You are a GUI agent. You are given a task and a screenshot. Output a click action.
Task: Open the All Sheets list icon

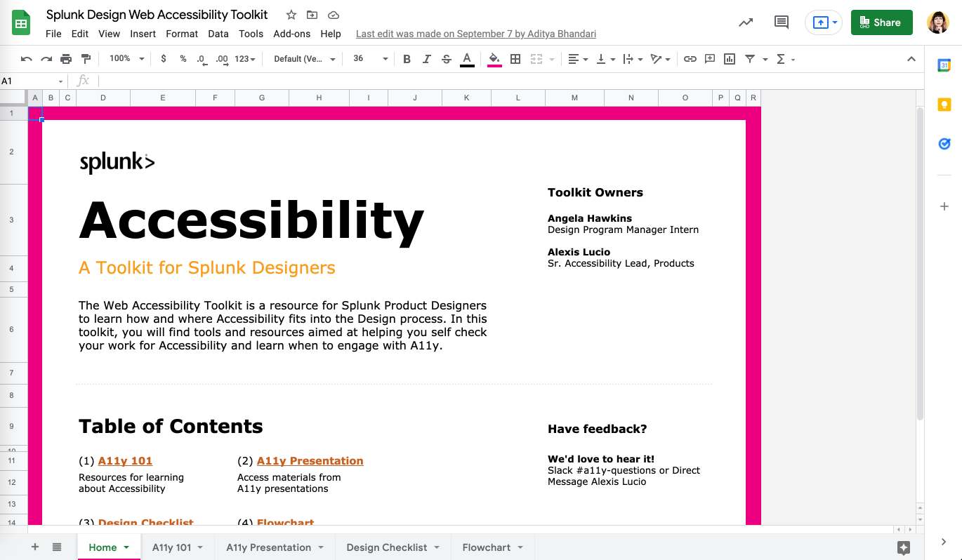tap(57, 547)
